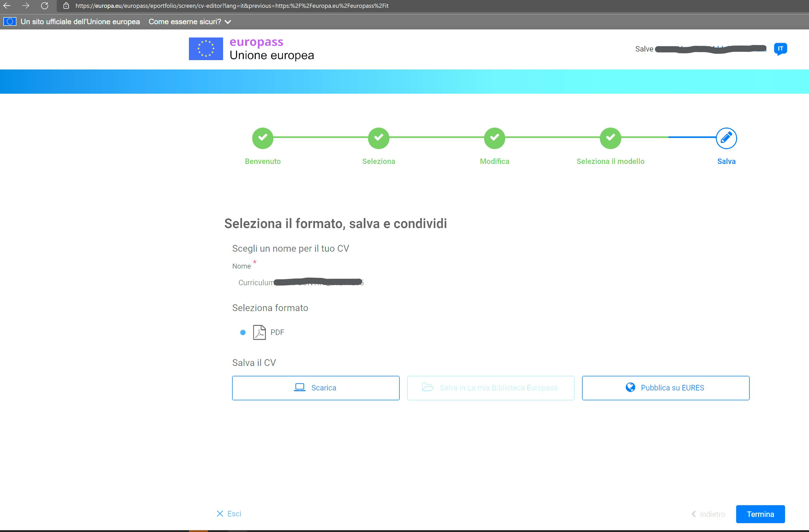Open the Seleziona il modello step
This screenshot has width=809, height=532.
610,138
